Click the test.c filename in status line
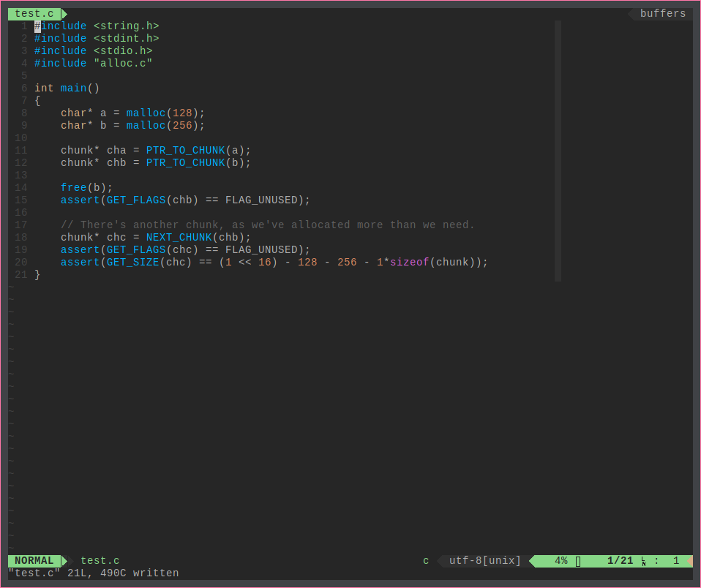The width and height of the screenshot is (701, 588). pyautogui.click(x=100, y=561)
